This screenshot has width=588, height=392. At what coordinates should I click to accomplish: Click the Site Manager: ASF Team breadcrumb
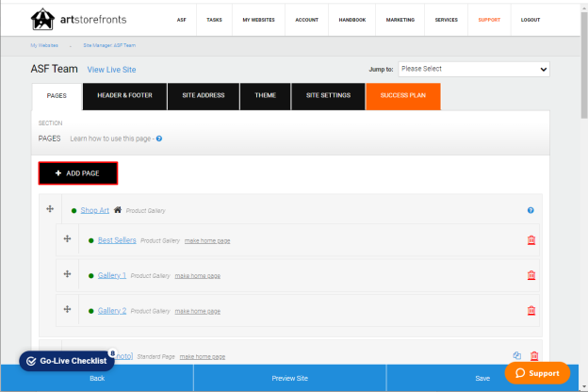pyautogui.click(x=109, y=45)
